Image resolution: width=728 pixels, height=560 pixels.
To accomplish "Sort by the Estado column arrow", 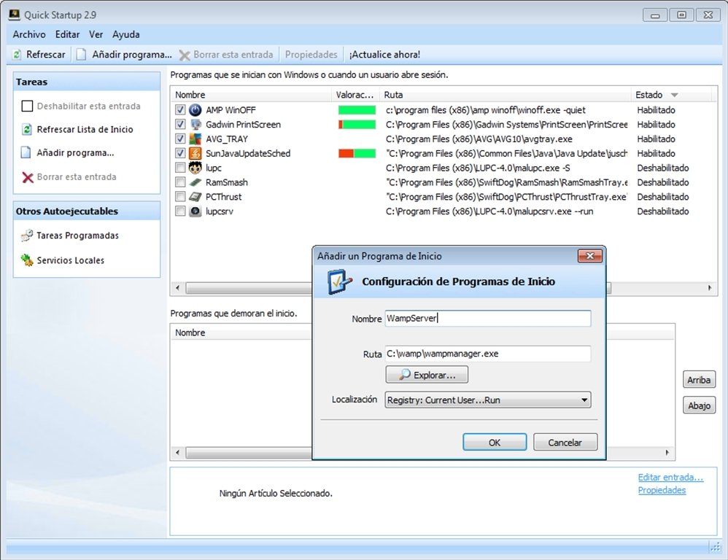I will pos(674,95).
